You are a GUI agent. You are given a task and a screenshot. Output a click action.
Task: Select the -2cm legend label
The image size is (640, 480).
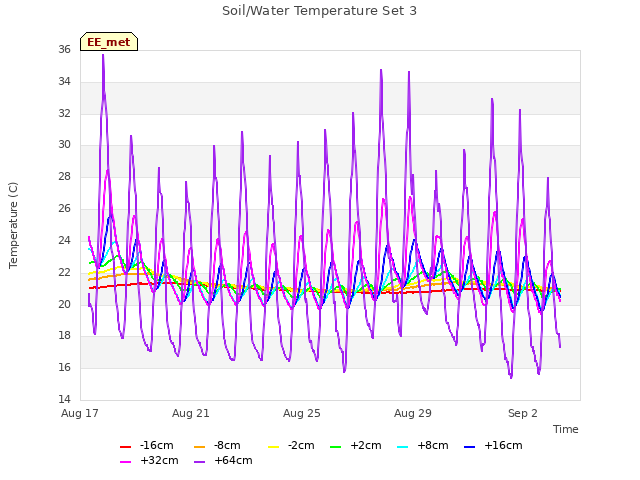coord(301,445)
